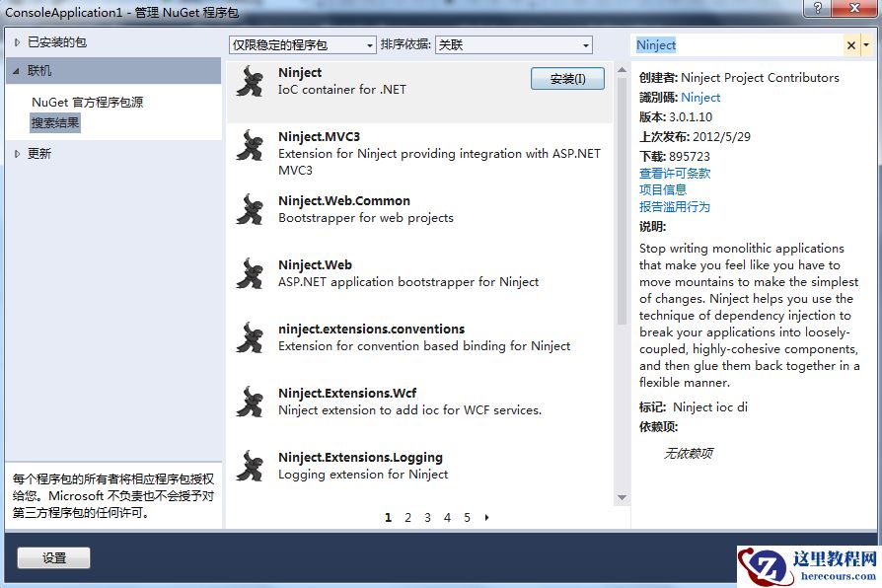Go to page 4 of results
This screenshot has width=882, height=588.
click(447, 518)
